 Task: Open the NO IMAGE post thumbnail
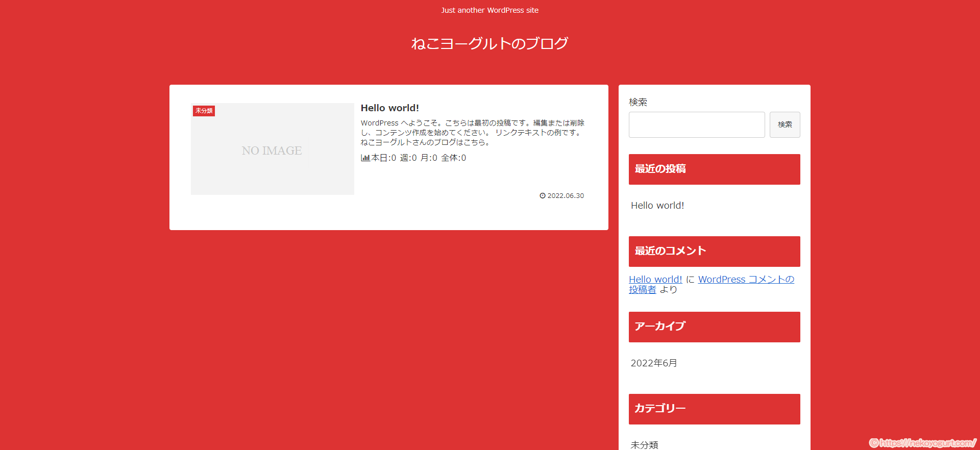click(x=272, y=149)
